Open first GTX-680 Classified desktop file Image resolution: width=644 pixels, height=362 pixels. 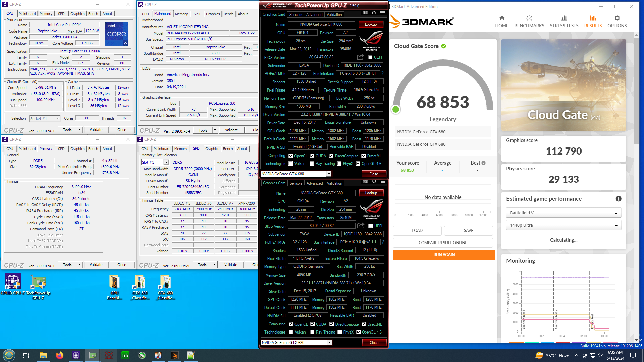tap(140, 287)
